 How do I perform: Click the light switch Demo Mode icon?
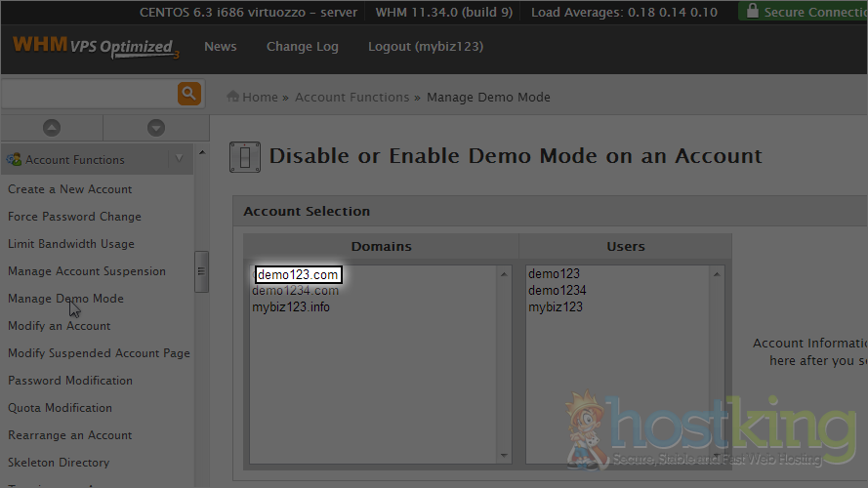(x=244, y=156)
